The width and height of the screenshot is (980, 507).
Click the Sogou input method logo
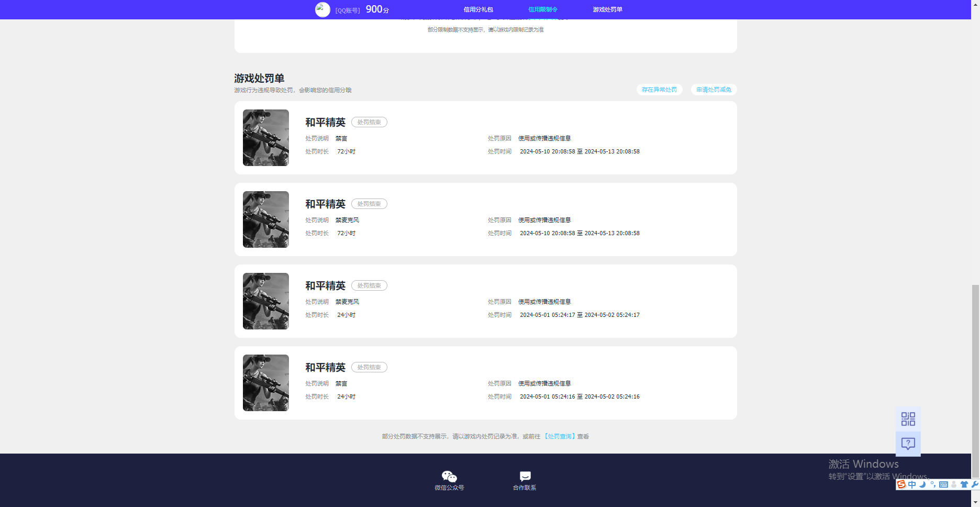point(901,484)
